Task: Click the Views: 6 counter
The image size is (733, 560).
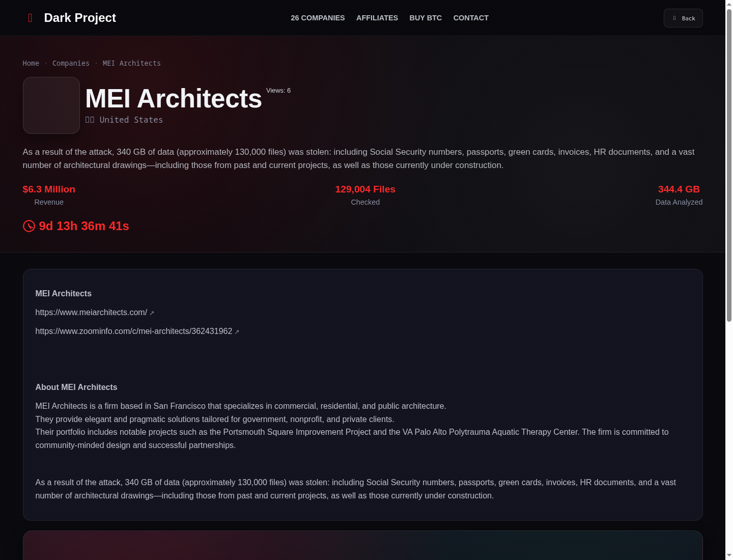Action: pos(278,91)
